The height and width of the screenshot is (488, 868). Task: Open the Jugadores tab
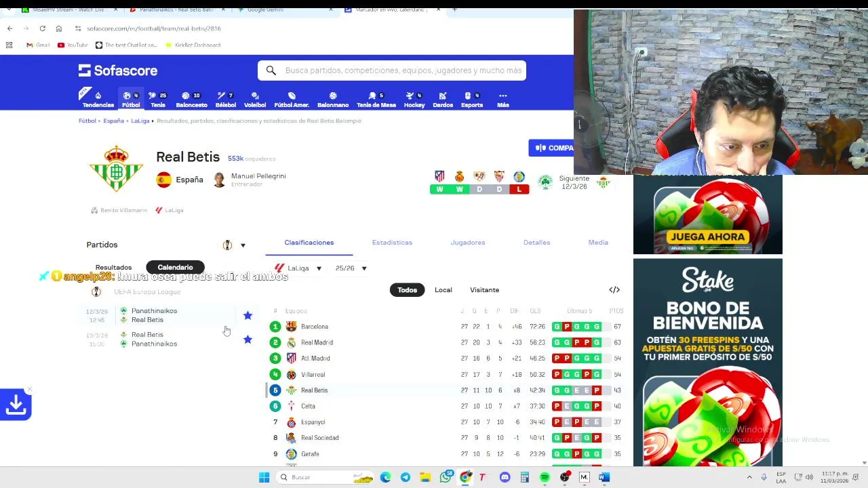pos(468,242)
